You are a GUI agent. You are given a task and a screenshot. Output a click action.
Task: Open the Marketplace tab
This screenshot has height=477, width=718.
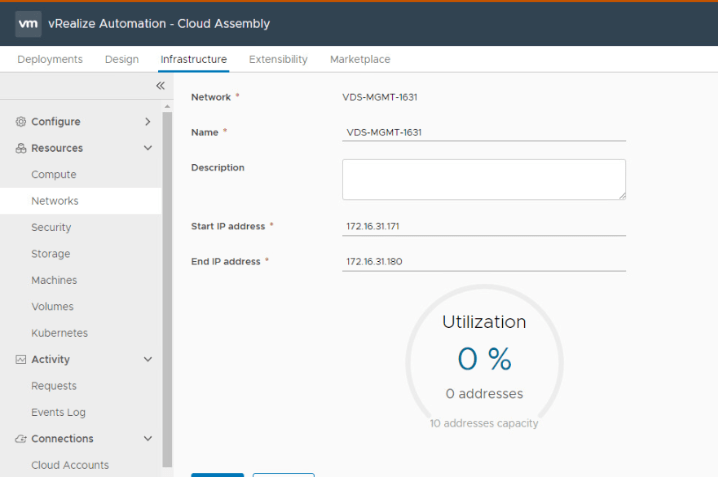(x=360, y=60)
